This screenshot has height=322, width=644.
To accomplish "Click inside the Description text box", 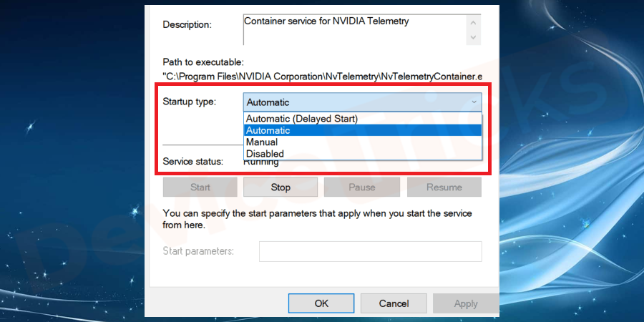I will [354, 30].
